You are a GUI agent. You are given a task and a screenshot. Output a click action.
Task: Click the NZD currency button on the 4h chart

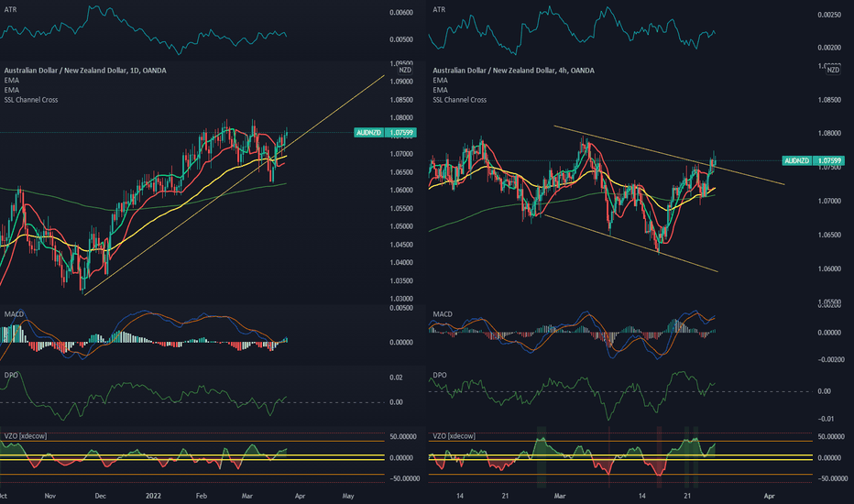[833, 71]
